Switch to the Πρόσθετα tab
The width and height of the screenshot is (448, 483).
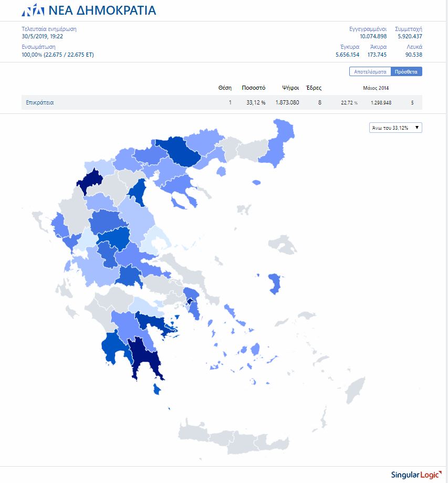[407, 71]
